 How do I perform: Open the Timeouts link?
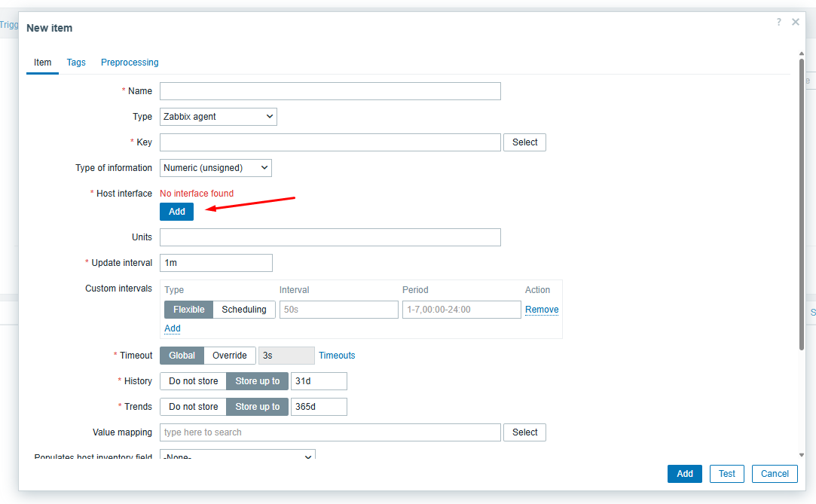coord(337,356)
